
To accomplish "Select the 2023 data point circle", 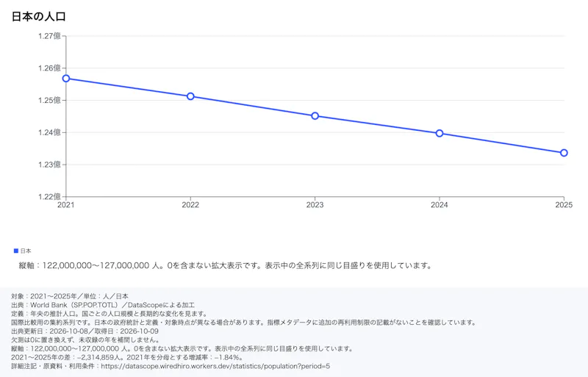I will click(x=315, y=116).
